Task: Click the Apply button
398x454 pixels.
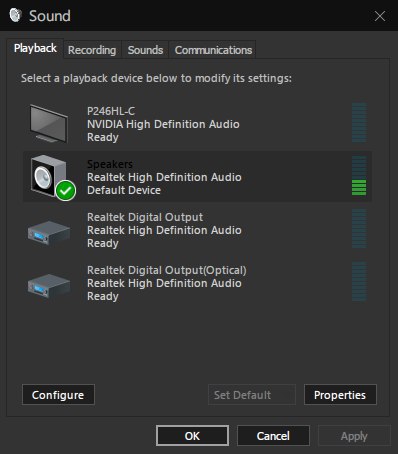Action: click(354, 436)
